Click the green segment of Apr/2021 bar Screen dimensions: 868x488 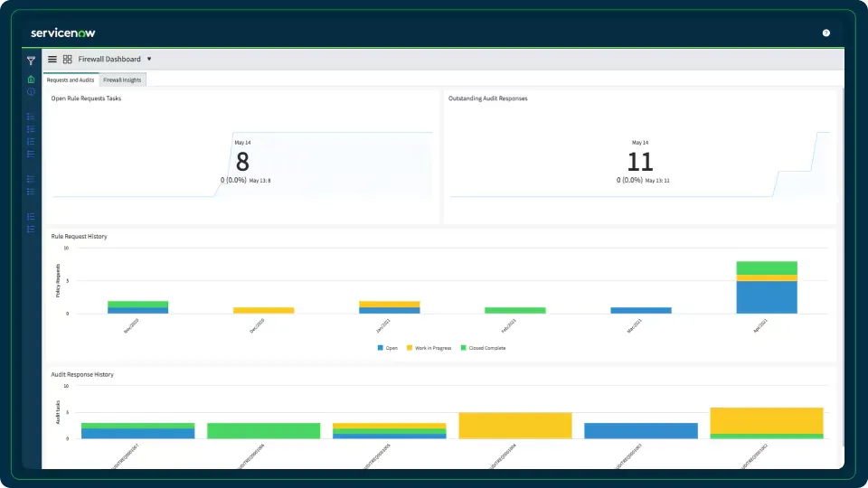click(767, 267)
